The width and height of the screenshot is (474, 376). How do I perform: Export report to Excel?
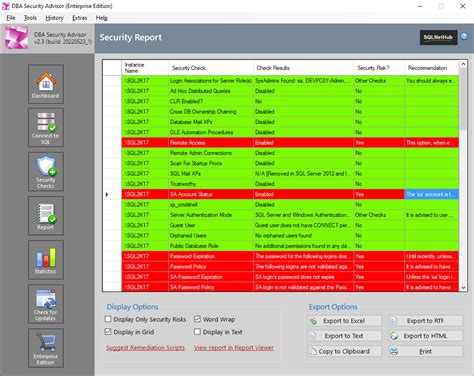pyautogui.click(x=344, y=321)
